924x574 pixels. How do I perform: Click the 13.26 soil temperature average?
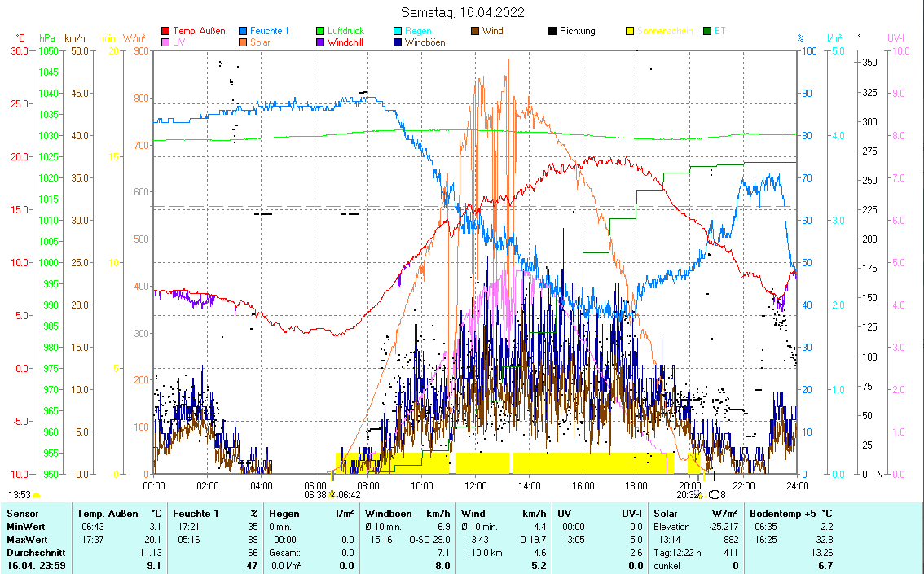(821, 553)
